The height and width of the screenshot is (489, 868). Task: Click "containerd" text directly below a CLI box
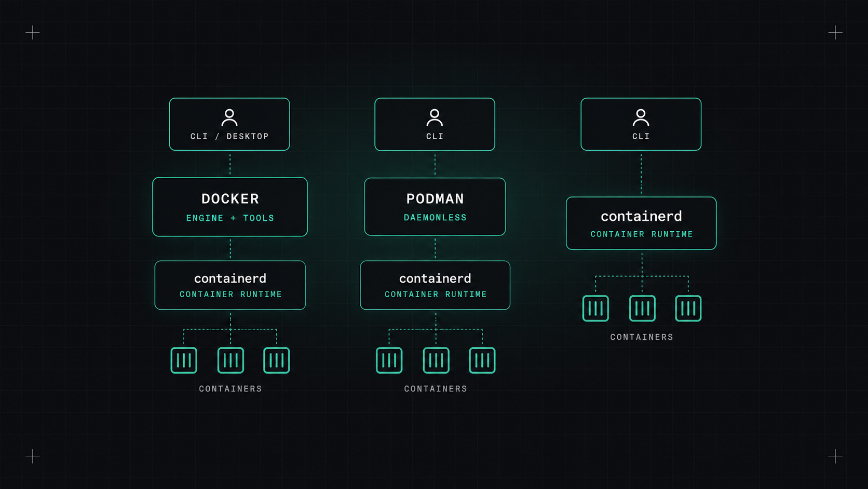coord(641,216)
